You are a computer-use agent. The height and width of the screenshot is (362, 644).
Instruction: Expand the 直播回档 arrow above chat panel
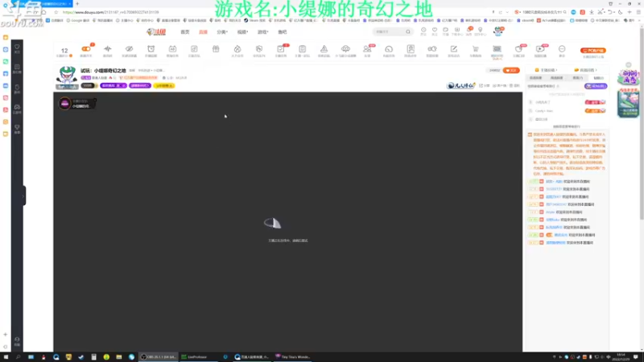(x=596, y=70)
